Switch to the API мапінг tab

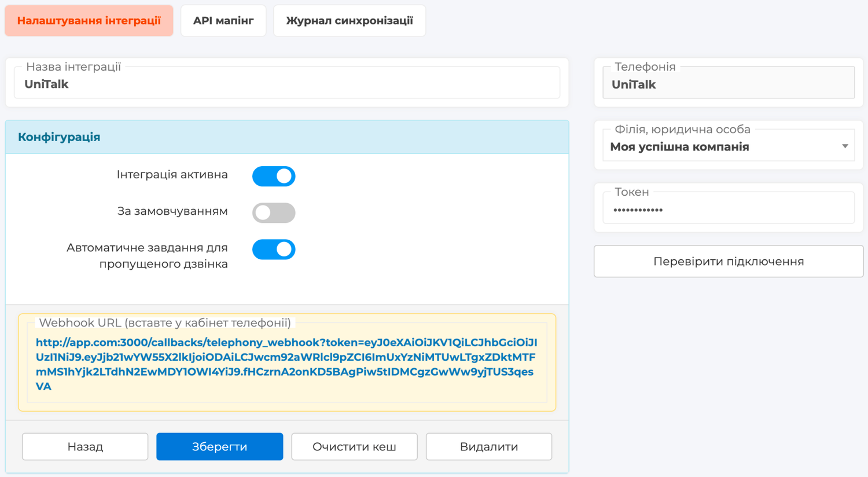(x=223, y=21)
